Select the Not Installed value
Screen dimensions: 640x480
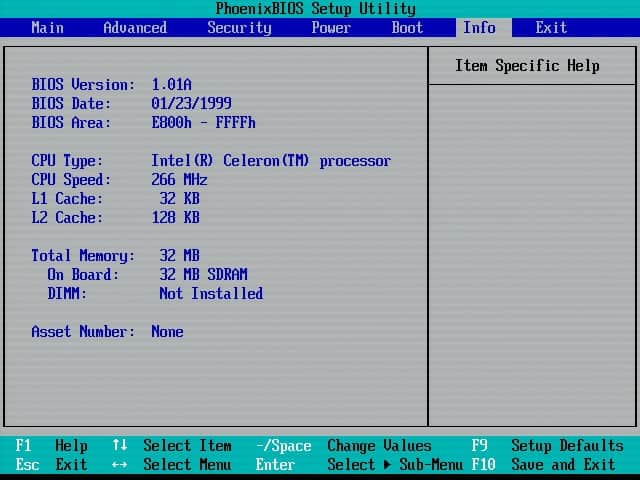211,294
